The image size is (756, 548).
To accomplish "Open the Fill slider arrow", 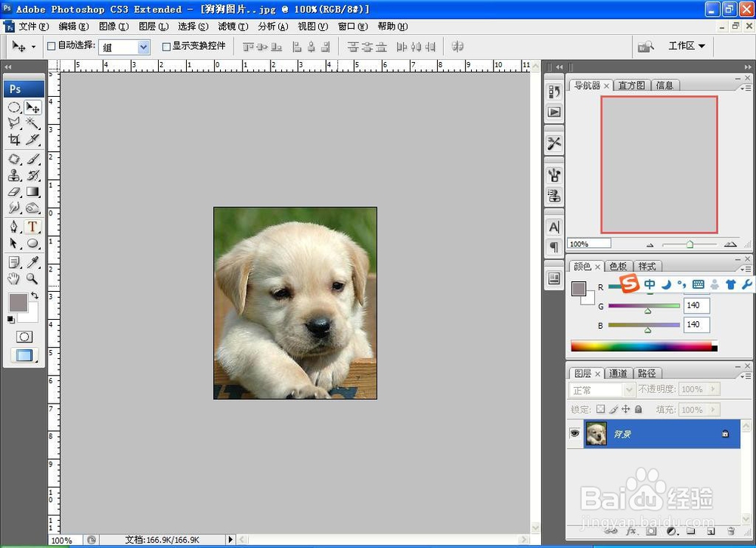I will [713, 410].
